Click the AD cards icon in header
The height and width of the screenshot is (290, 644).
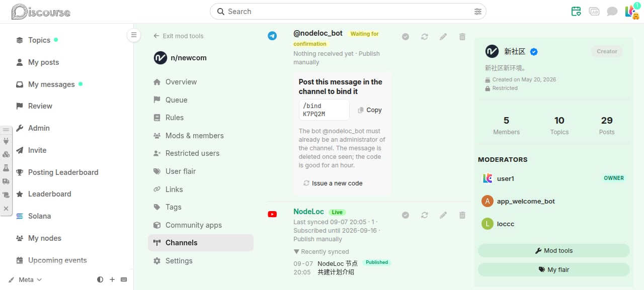[594, 11]
